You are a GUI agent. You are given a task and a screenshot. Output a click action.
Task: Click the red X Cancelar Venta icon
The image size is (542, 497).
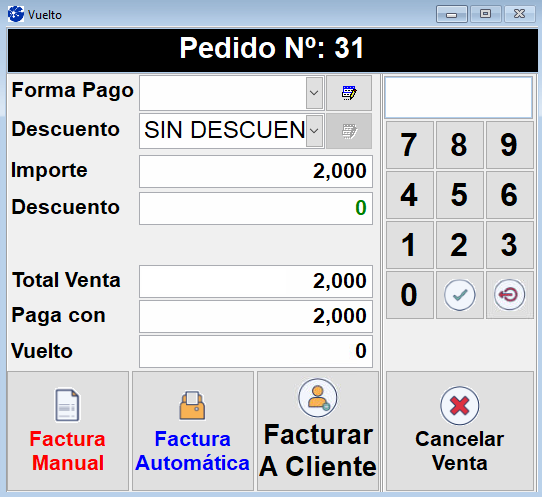pos(459,405)
